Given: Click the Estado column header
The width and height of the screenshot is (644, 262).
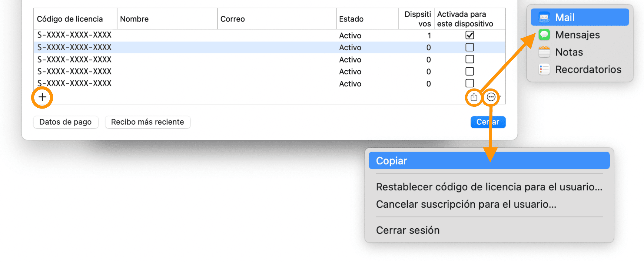Looking at the screenshot, I should (x=351, y=19).
